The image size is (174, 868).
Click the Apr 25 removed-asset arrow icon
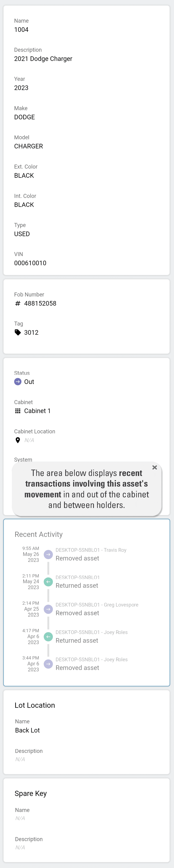coord(48,609)
